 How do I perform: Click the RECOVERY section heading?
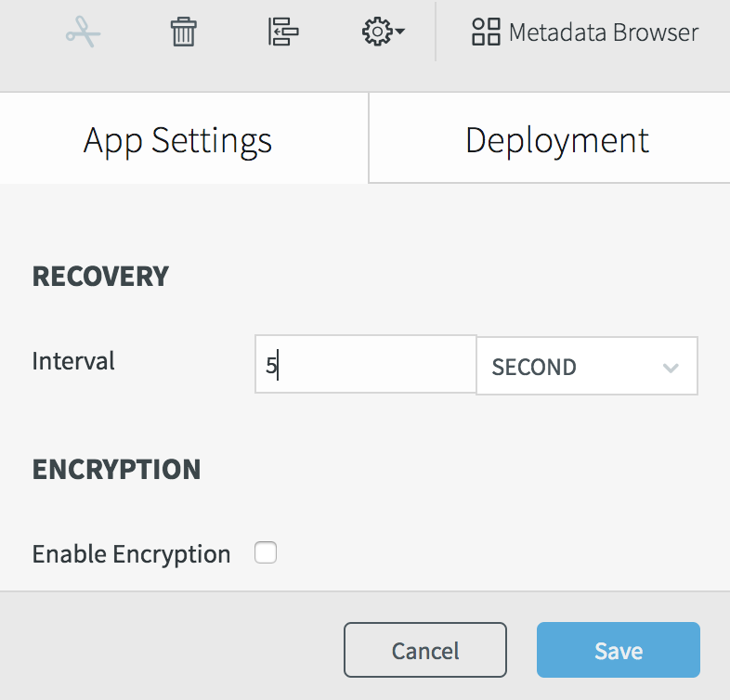point(100,276)
